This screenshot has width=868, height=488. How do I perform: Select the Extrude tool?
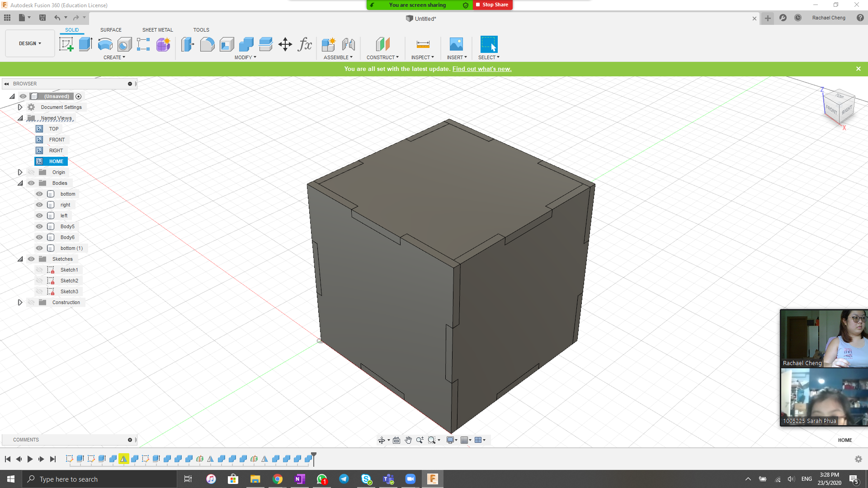pos(85,44)
